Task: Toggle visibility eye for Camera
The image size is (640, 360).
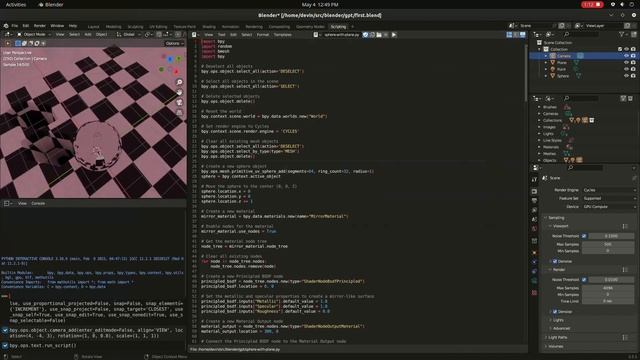Action: (x=626, y=56)
